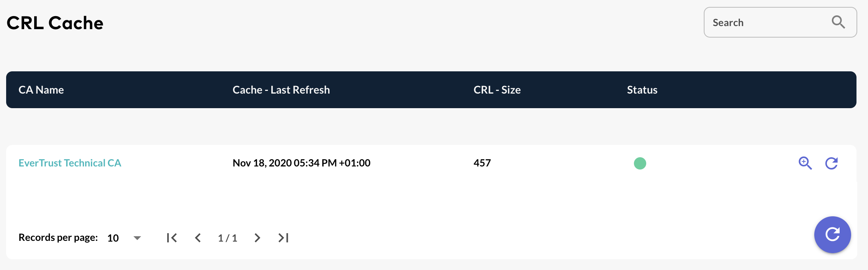Toggle sorting on the CRL - Size column
The width and height of the screenshot is (868, 270).
coord(497,89)
